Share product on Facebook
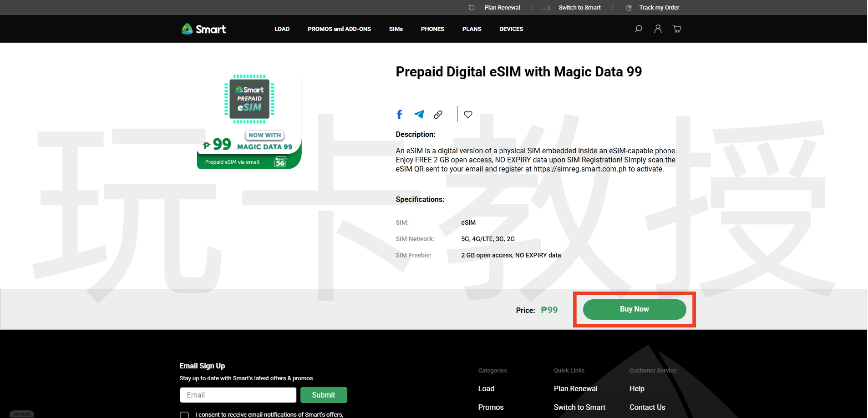This screenshot has width=868, height=418. 400,114
